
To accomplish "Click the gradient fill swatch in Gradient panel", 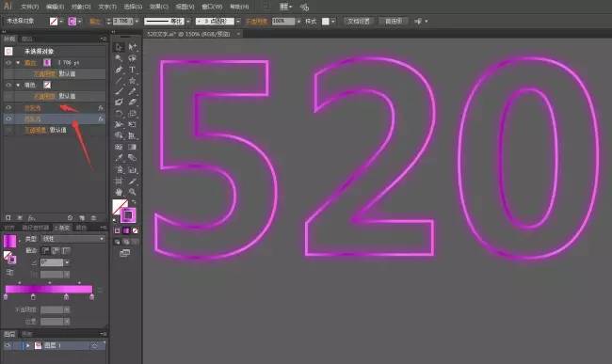I will click(x=9, y=241).
